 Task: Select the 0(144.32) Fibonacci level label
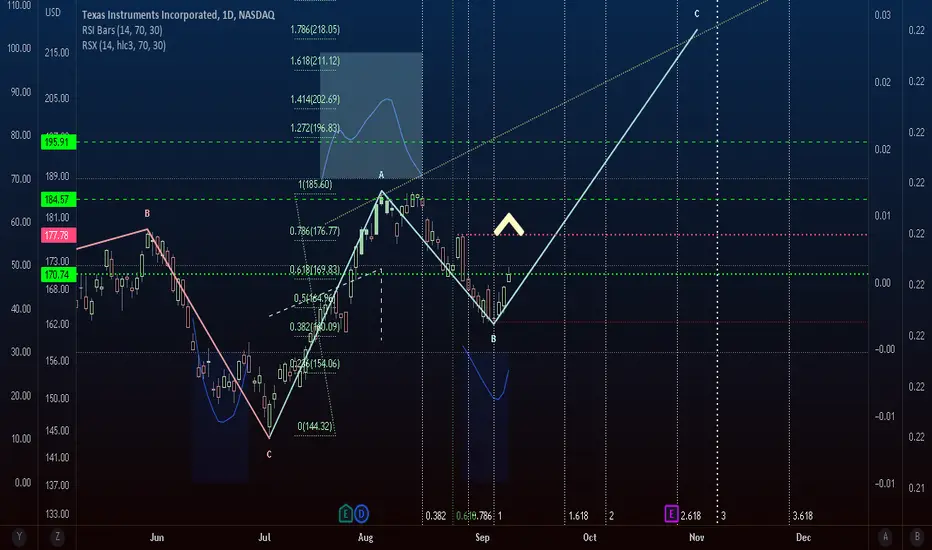point(315,426)
